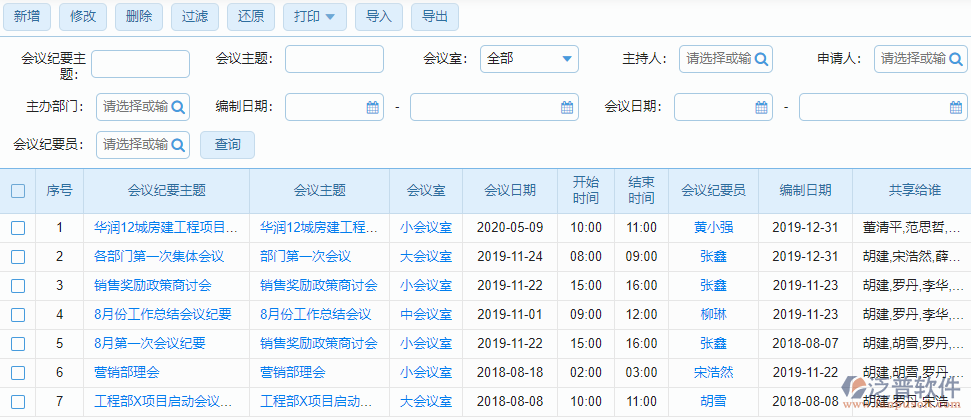
Task: Open the 8月份工作总结会议纪要 link
Action: [163, 315]
